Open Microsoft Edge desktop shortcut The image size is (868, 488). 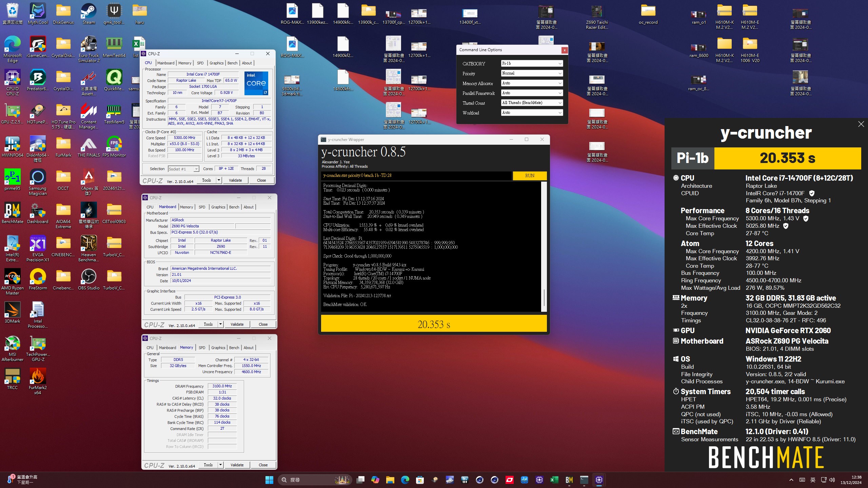point(13,49)
